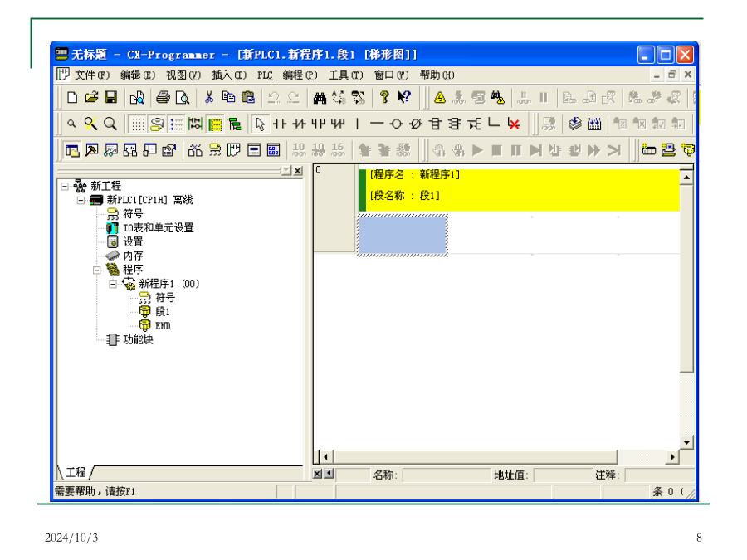Select the arrow selection mode tool

pyautogui.click(x=260, y=124)
